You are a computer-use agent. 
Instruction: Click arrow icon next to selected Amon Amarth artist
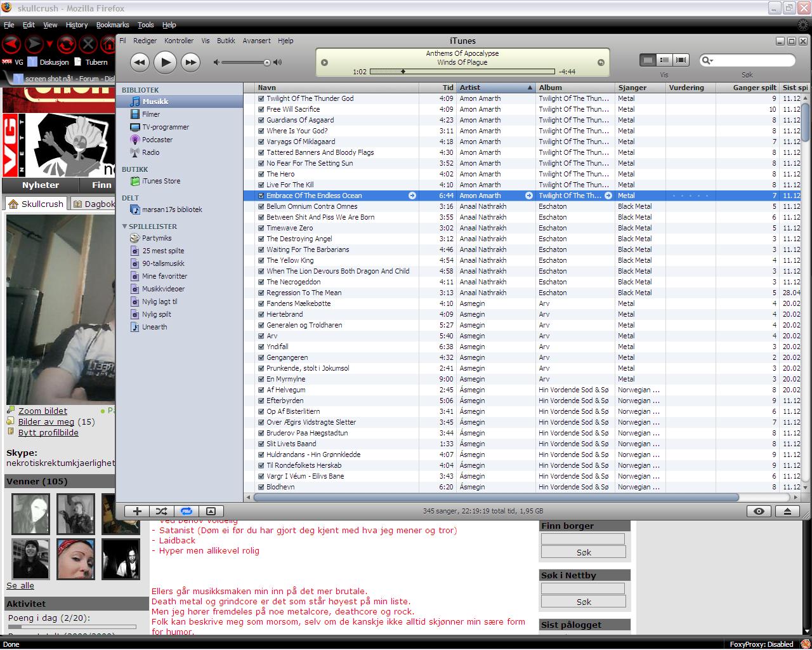[x=529, y=196]
